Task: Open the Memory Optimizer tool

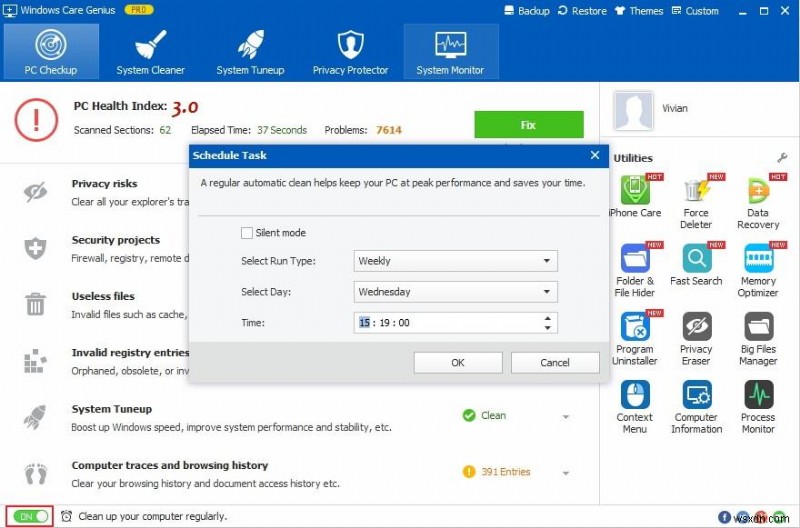Action: (x=758, y=269)
